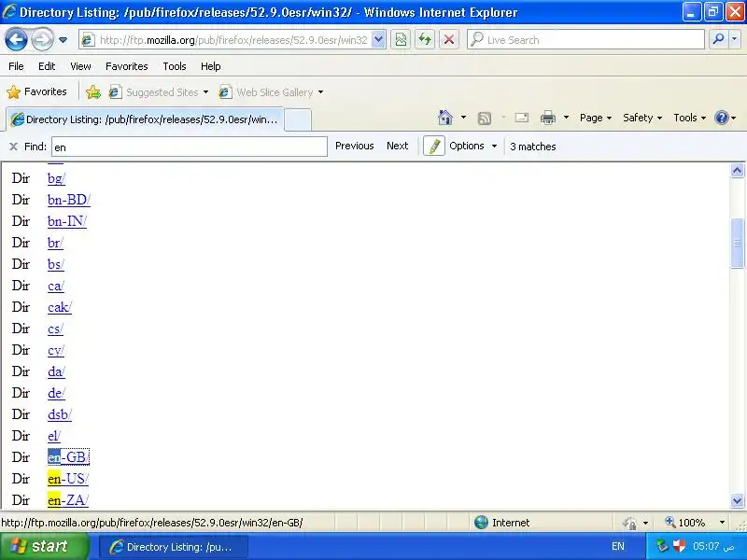
Task: Open the bn-IN/ directory link
Action: pos(66,221)
